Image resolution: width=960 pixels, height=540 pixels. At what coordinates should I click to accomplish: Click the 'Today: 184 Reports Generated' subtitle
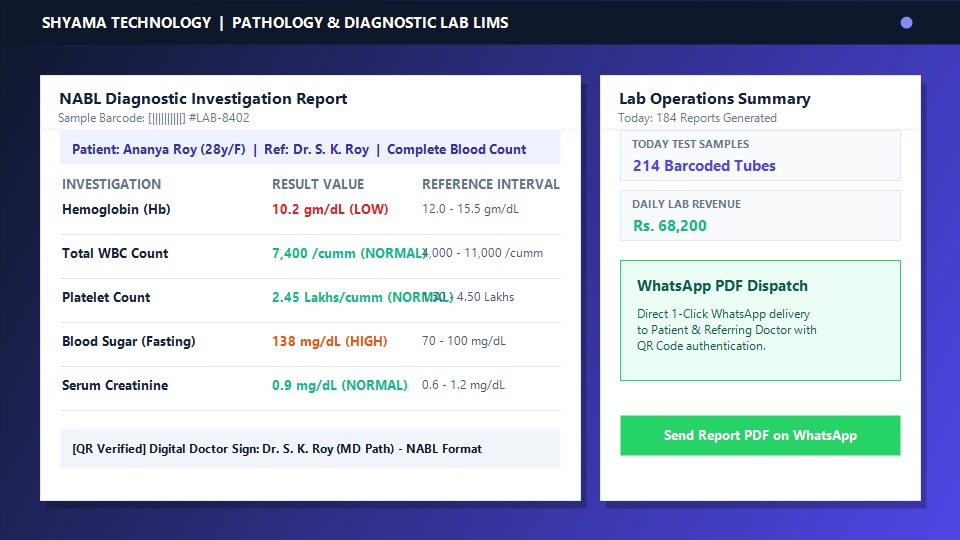click(x=697, y=118)
